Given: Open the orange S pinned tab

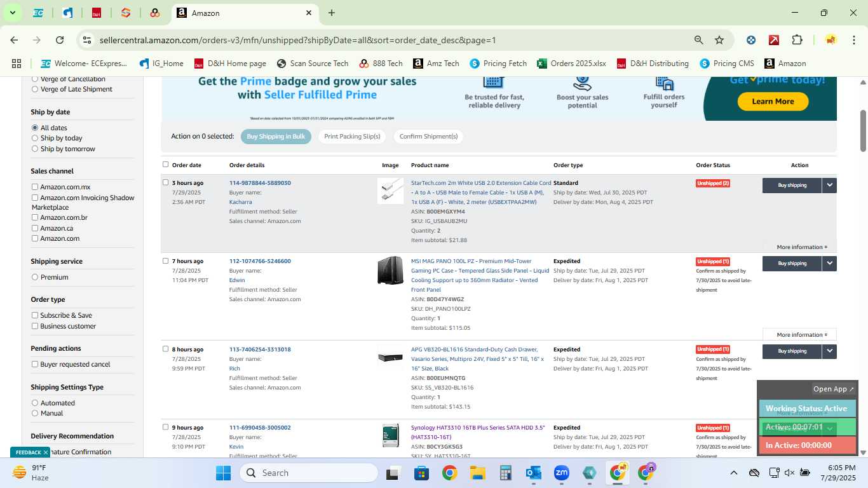Looking at the screenshot, I should pos(126,13).
